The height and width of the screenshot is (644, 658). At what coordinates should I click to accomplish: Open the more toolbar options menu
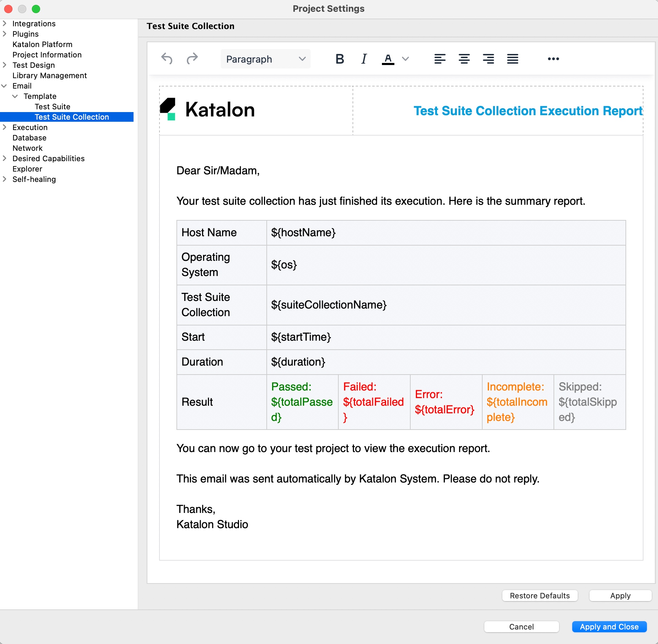[x=553, y=59]
